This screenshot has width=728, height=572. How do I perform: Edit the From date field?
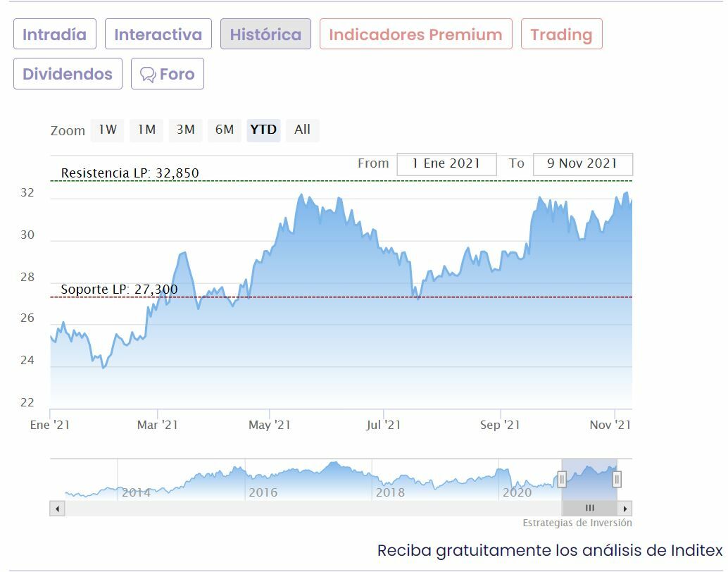pos(446,163)
